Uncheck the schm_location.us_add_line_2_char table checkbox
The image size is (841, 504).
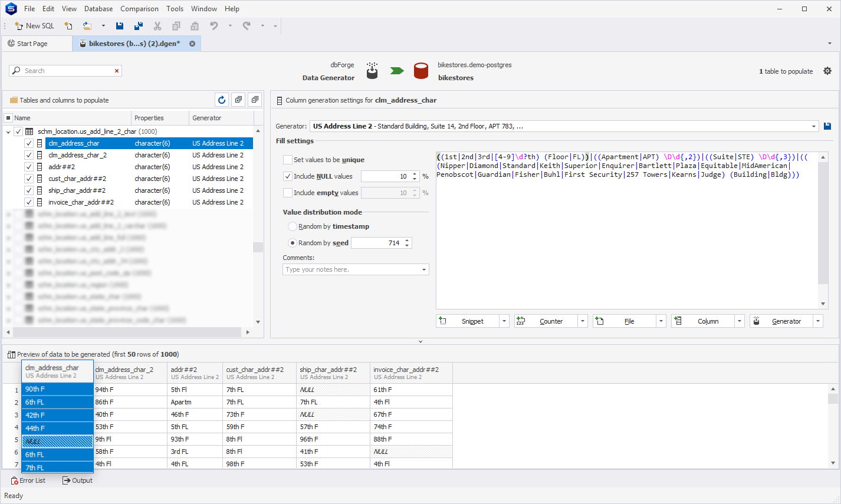click(x=18, y=131)
